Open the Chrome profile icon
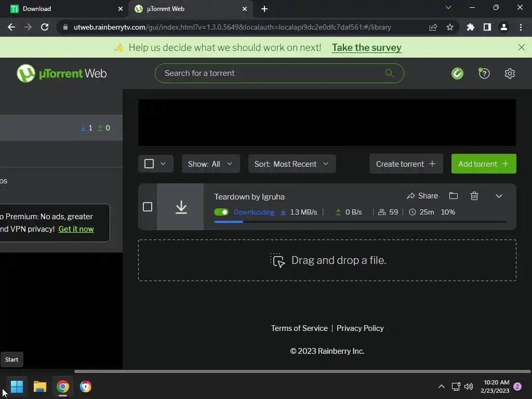The width and height of the screenshot is (532, 399). [x=504, y=27]
